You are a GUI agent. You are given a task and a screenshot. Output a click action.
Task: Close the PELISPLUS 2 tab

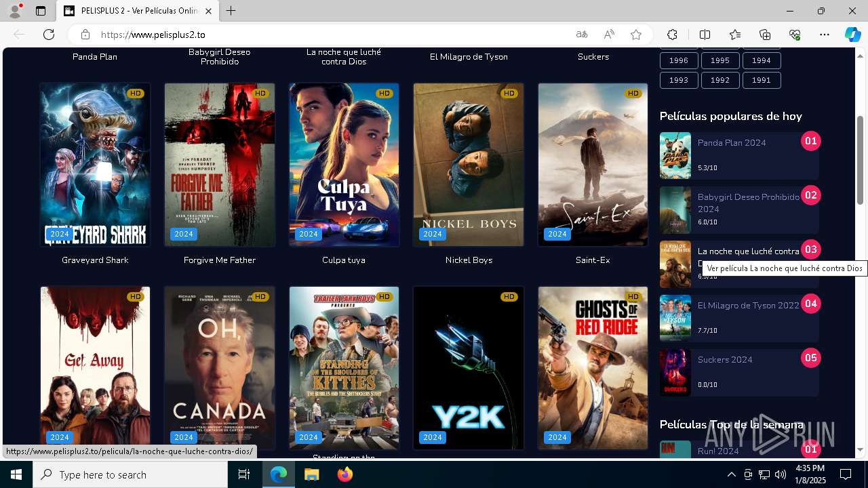click(208, 11)
